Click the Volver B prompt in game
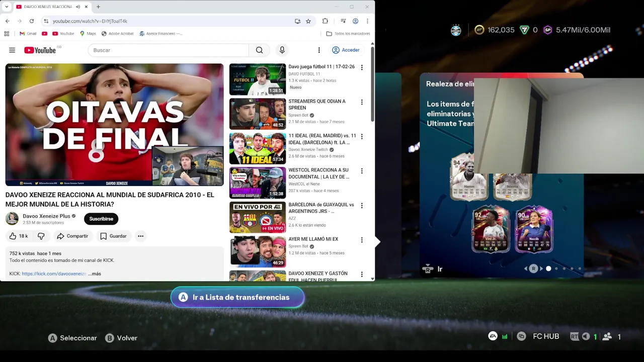Image resolution: width=644 pixels, height=362 pixels. [121, 338]
